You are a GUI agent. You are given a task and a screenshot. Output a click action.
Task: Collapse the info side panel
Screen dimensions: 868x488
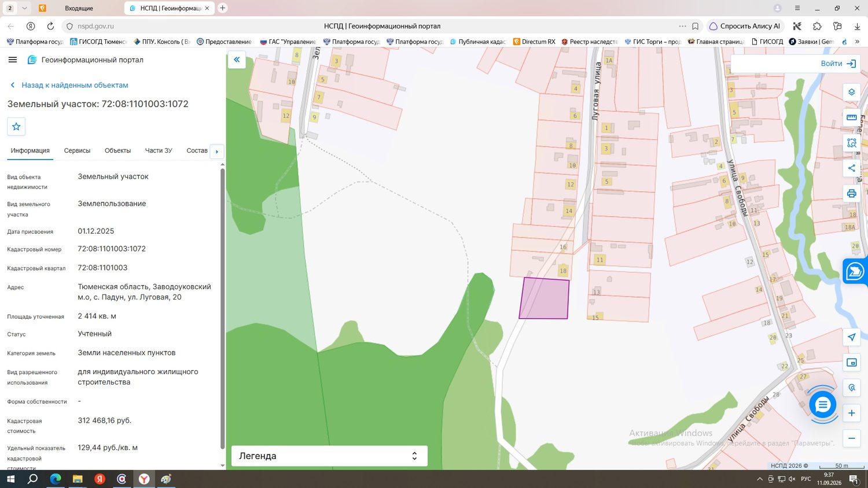click(x=237, y=60)
